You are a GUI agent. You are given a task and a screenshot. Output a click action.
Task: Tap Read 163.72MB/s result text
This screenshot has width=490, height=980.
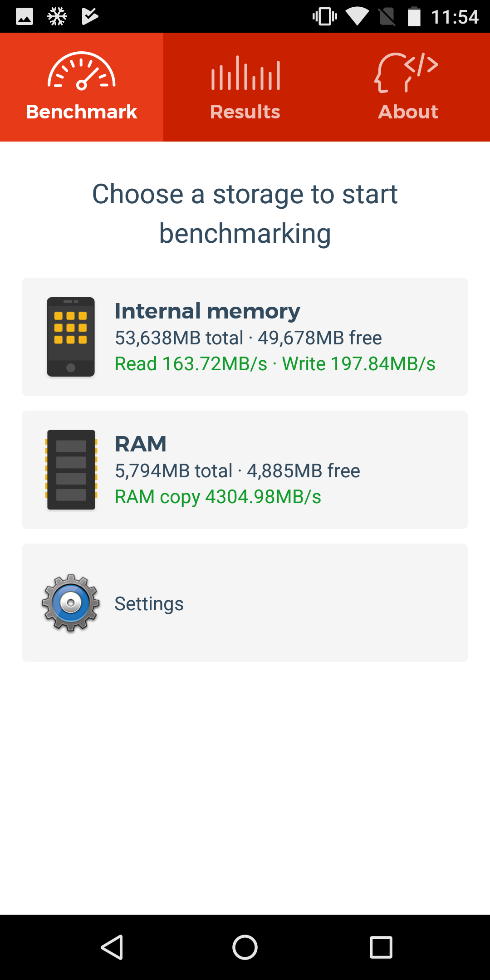(191, 364)
